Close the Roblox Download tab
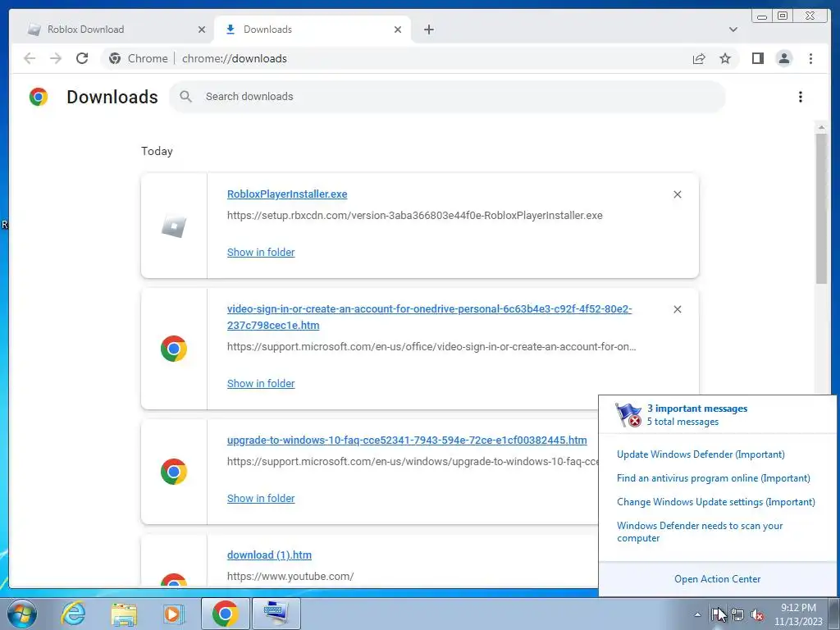This screenshot has width=840, height=630. tap(202, 30)
